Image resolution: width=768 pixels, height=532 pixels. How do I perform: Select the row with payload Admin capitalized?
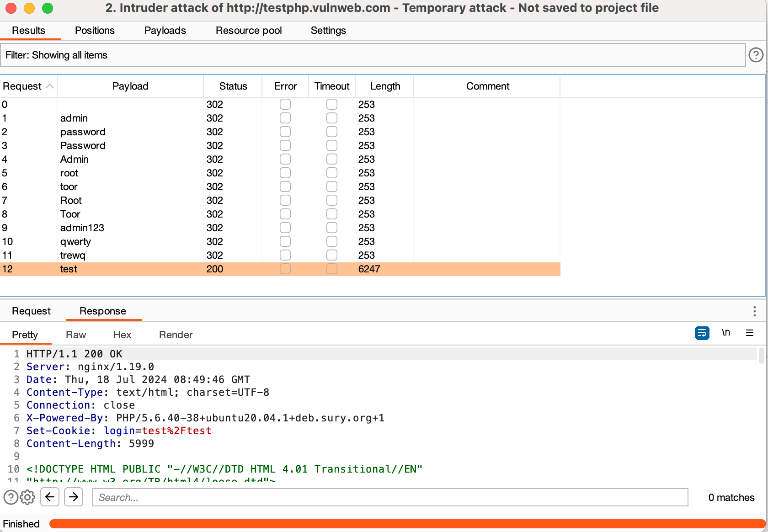coord(280,159)
